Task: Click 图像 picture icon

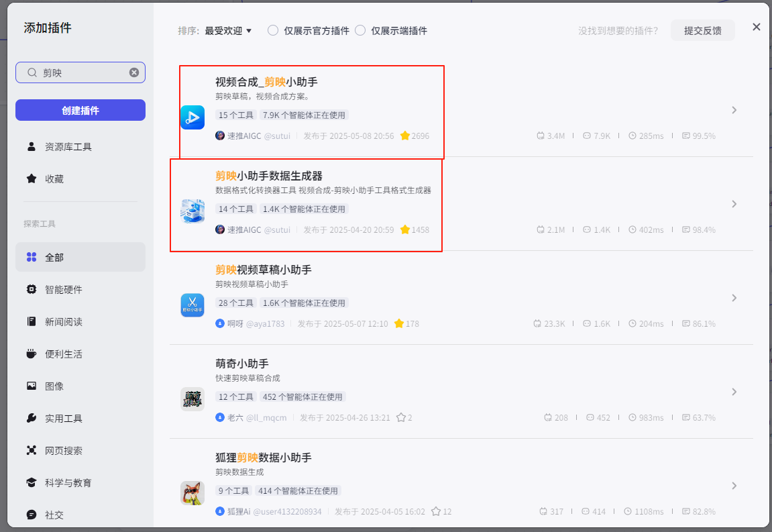Action: point(32,386)
